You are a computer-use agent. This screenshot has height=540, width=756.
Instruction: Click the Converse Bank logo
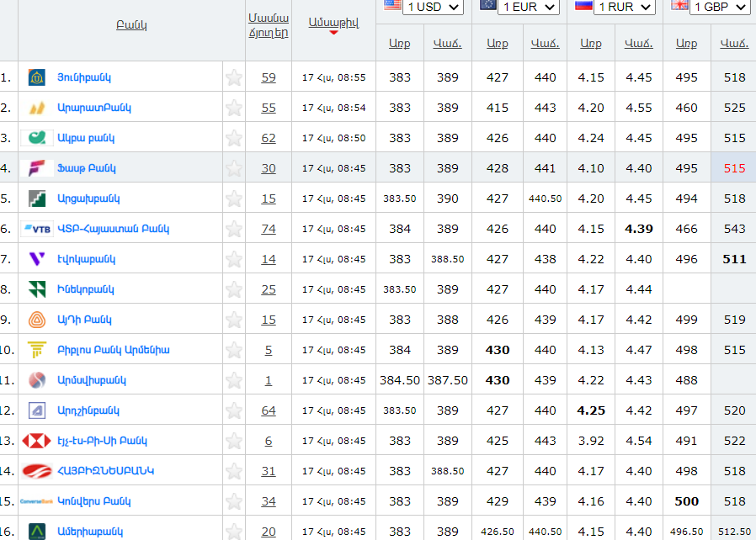click(37, 501)
